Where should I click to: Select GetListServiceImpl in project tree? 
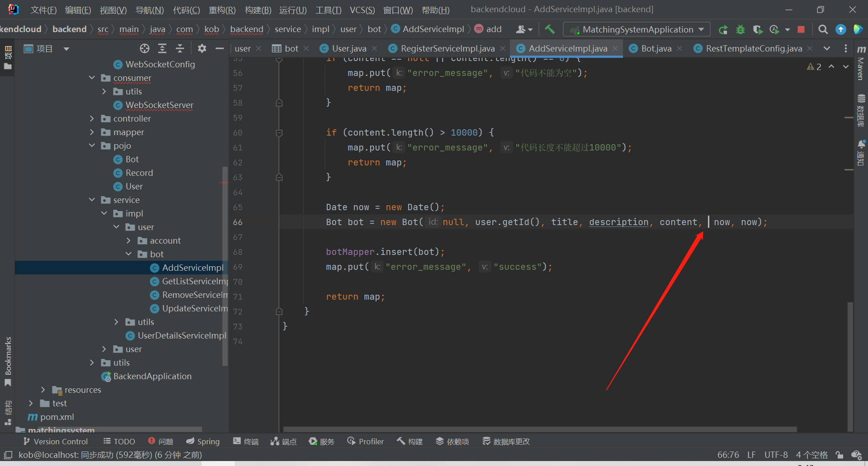190,281
